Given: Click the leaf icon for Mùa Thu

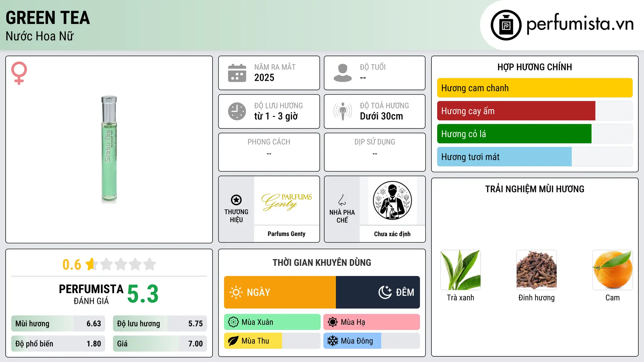Looking at the screenshot, I should pyautogui.click(x=233, y=341).
